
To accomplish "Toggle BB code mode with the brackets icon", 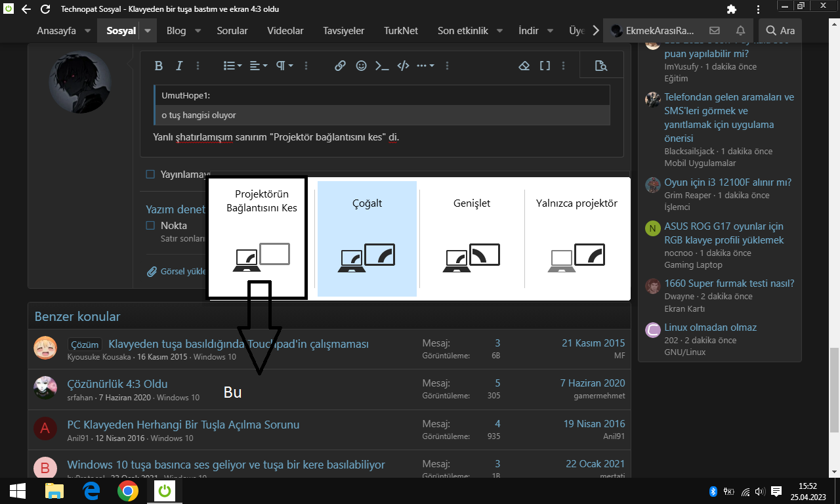I will pos(545,66).
